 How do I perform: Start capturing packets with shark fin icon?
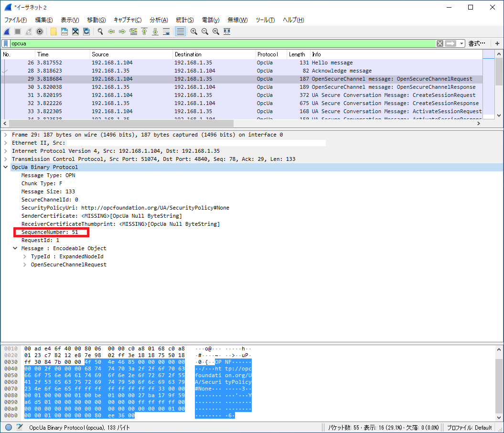7,32
